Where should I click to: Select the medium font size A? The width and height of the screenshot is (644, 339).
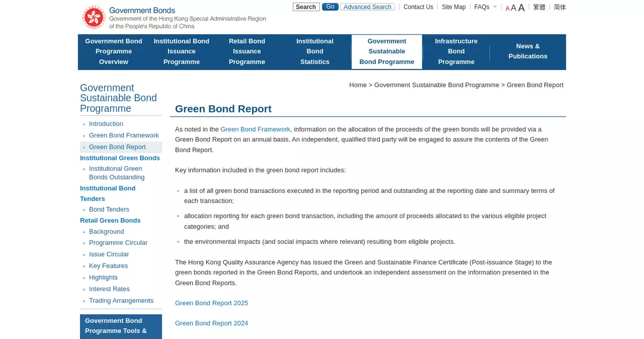click(x=514, y=8)
